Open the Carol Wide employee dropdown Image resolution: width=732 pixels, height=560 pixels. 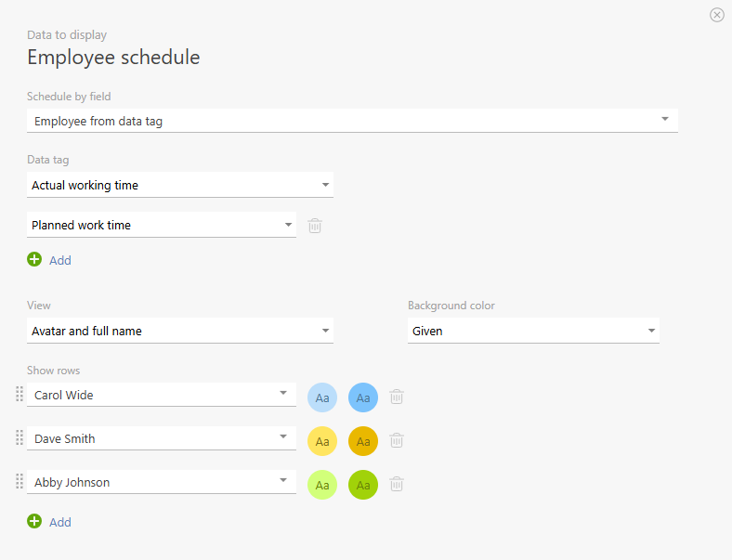coord(162,395)
